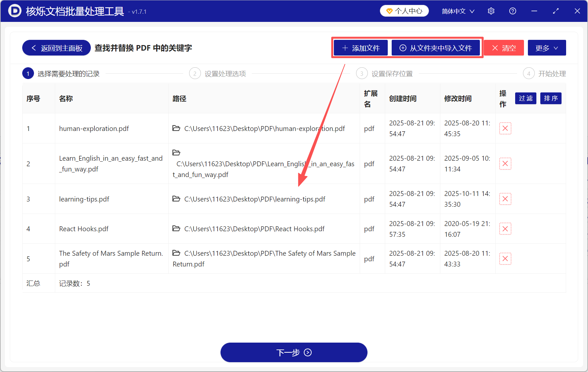Expand the 简体中文 language selector
Viewport: 588px width, 372px height.
pos(457,11)
